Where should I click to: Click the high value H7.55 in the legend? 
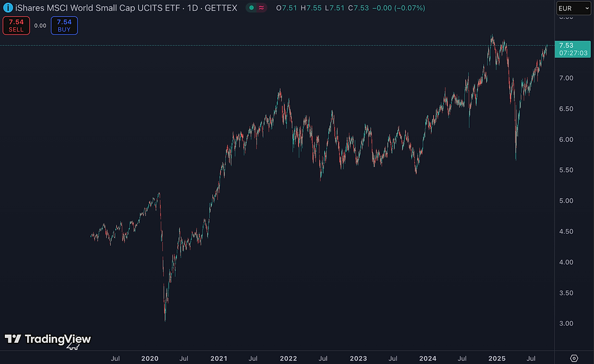[311, 8]
